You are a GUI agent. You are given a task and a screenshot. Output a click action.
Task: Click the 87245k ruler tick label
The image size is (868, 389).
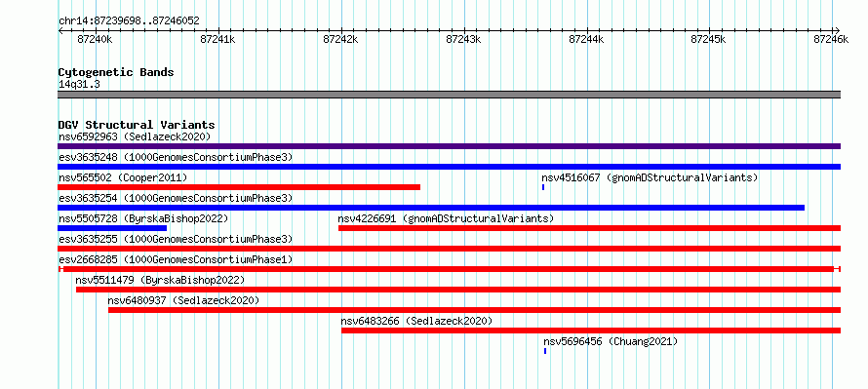[x=710, y=39]
